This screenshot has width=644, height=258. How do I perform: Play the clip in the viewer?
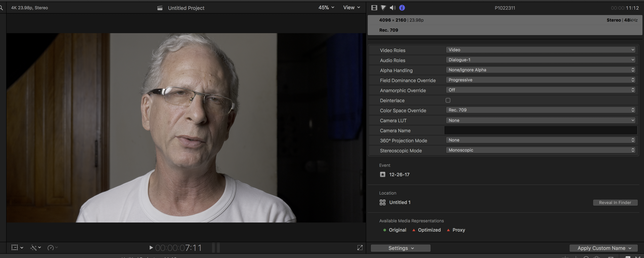[x=151, y=248]
